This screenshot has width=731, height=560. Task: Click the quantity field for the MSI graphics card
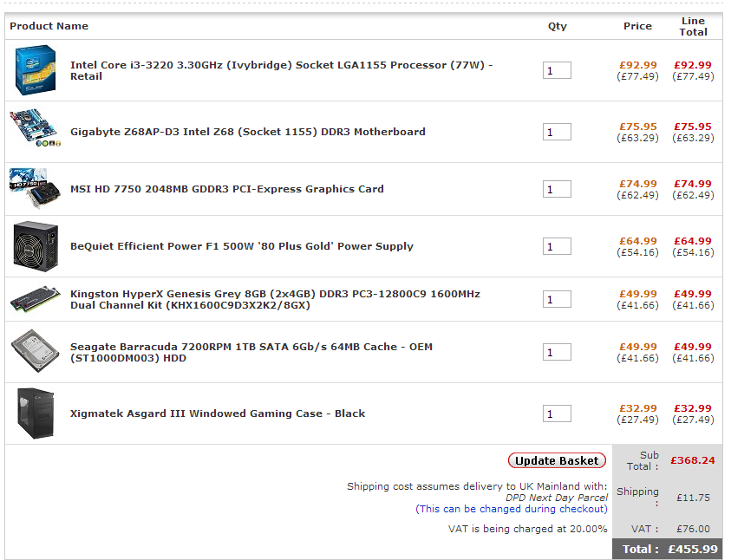click(x=557, y=190)
